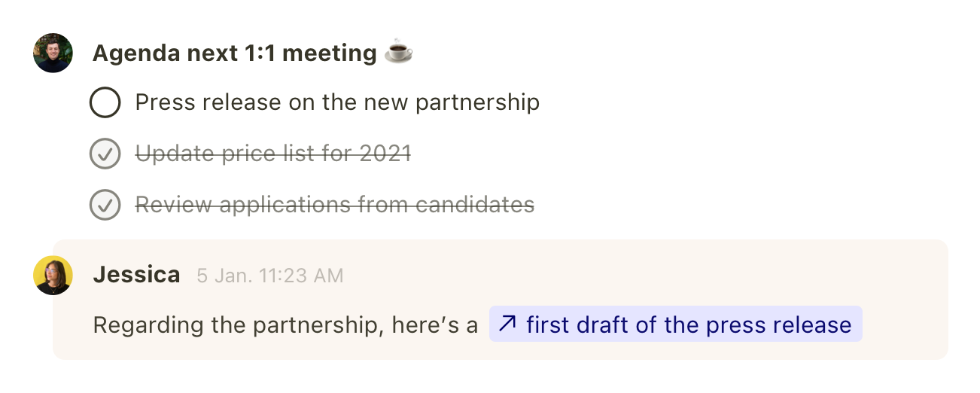Open the first draft of the press release link

click(688, 324)
